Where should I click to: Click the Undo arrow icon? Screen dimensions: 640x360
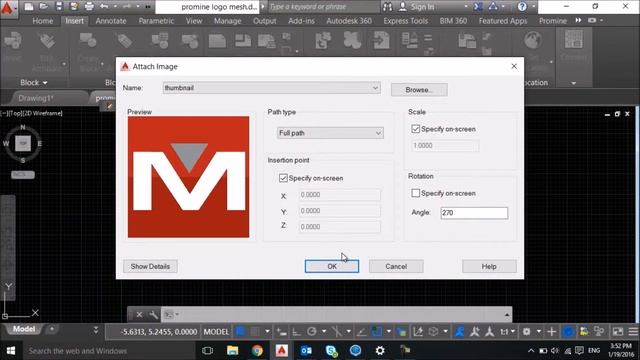click(104, 7)
